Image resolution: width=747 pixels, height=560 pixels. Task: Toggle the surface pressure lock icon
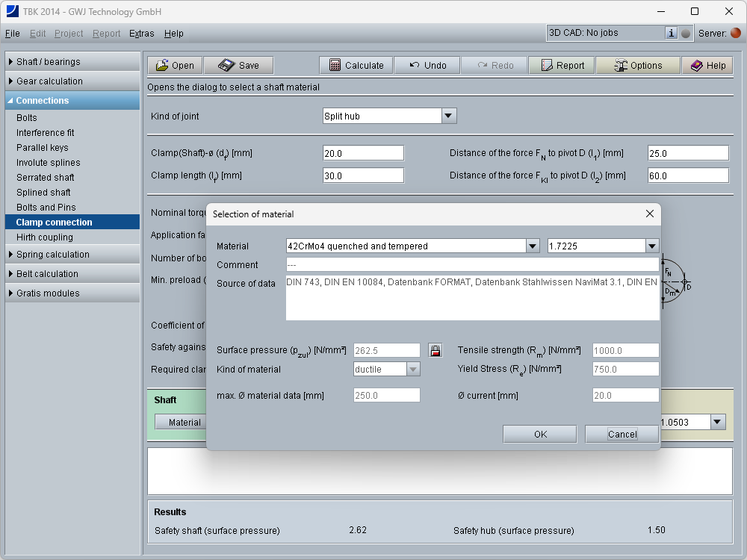coord(435,350)
